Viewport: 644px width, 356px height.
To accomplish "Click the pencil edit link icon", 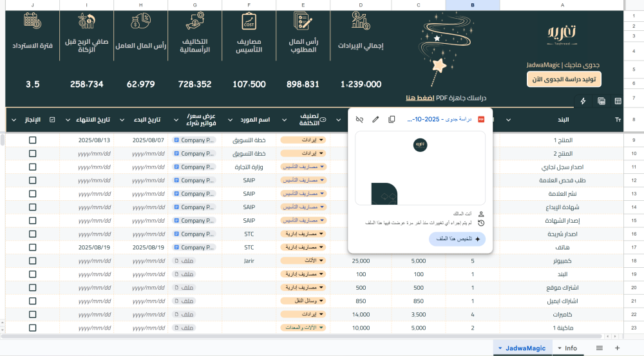I will 375,120.
